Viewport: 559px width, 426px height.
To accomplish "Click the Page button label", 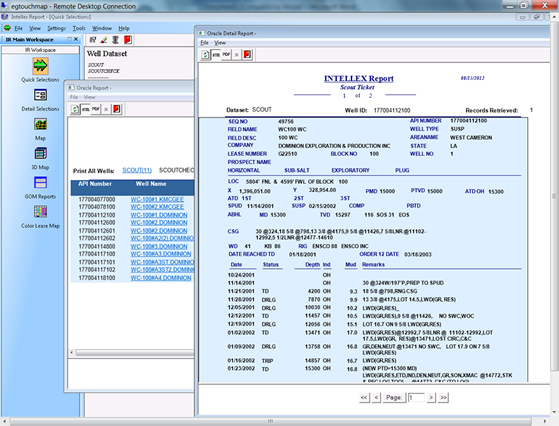I will 394,397.
